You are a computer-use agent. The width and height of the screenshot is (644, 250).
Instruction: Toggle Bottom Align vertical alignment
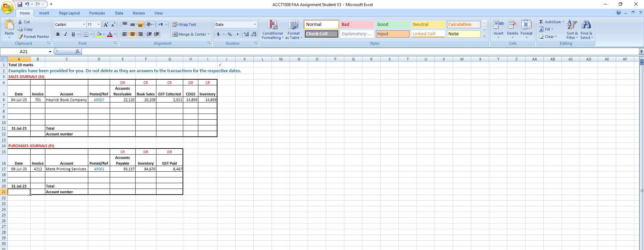(140, 25)
